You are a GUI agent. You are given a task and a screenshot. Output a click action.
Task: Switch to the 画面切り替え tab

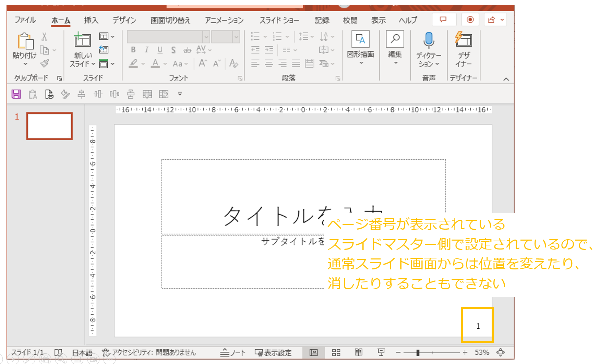[x=170, y=20]
